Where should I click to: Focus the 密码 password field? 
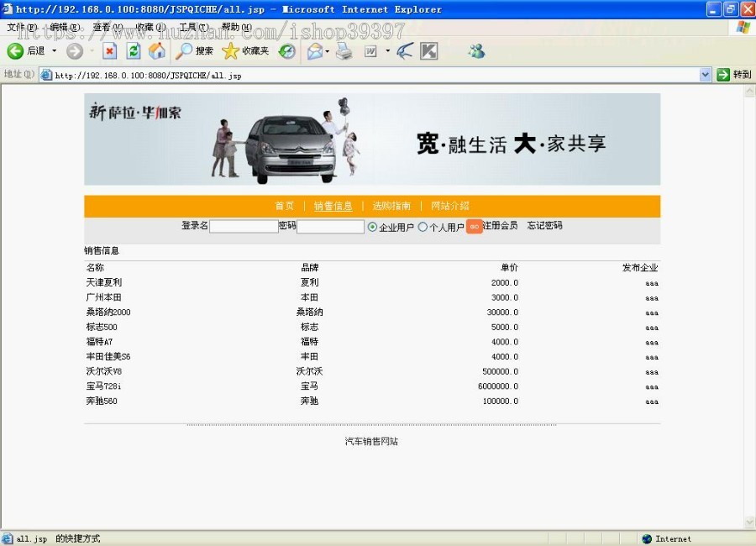pyautogui.click(x=330, y=227)
